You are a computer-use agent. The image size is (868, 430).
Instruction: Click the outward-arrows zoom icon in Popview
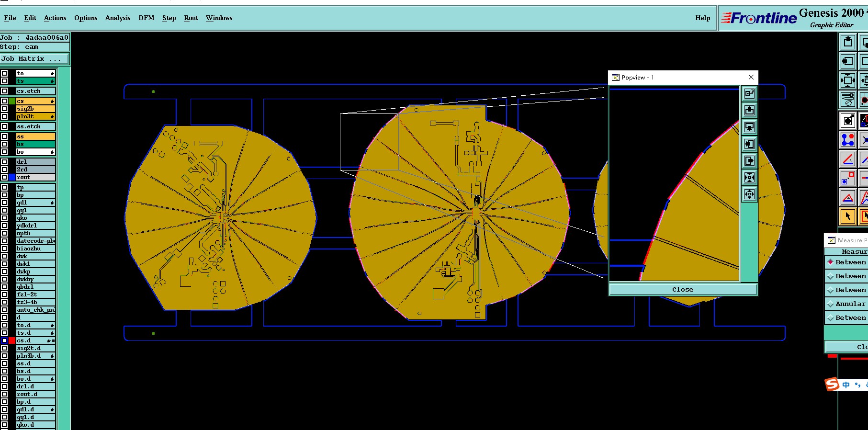[x=749, y=194]
